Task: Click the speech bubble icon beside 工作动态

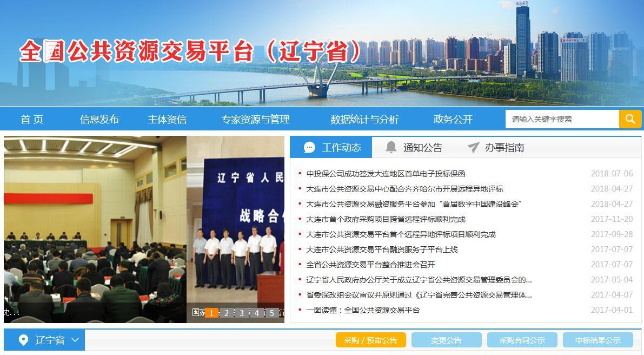Action: (x=310, y=147)
